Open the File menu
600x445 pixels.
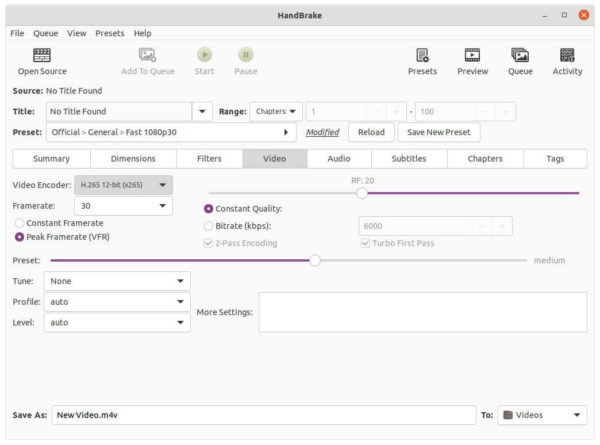point(17,33)
